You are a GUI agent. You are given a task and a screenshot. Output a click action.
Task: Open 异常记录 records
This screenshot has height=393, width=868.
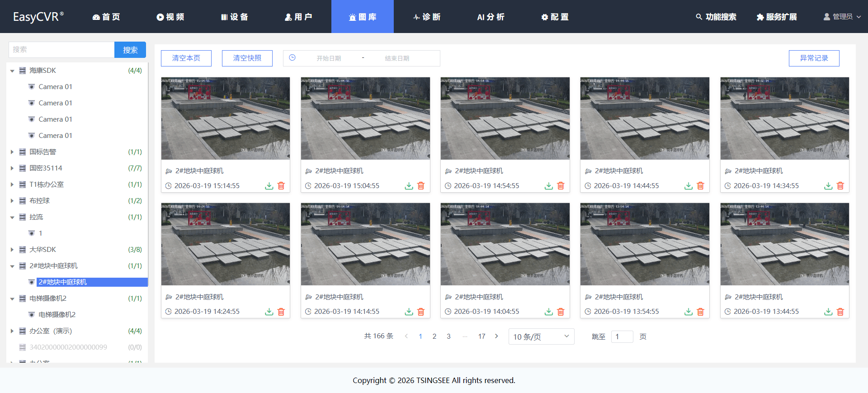click(x=814, y=58)
